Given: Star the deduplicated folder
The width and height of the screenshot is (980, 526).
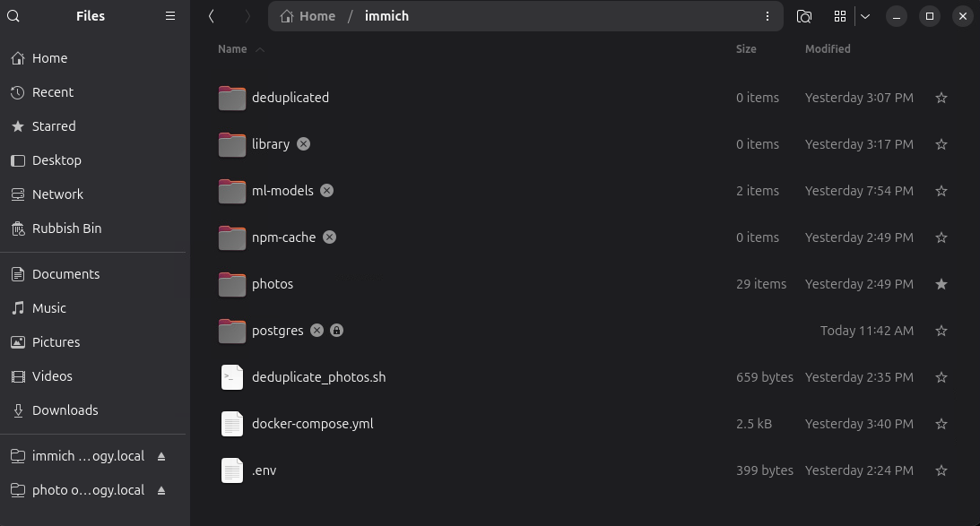Looking at the screenshot, I should (941, 98).
